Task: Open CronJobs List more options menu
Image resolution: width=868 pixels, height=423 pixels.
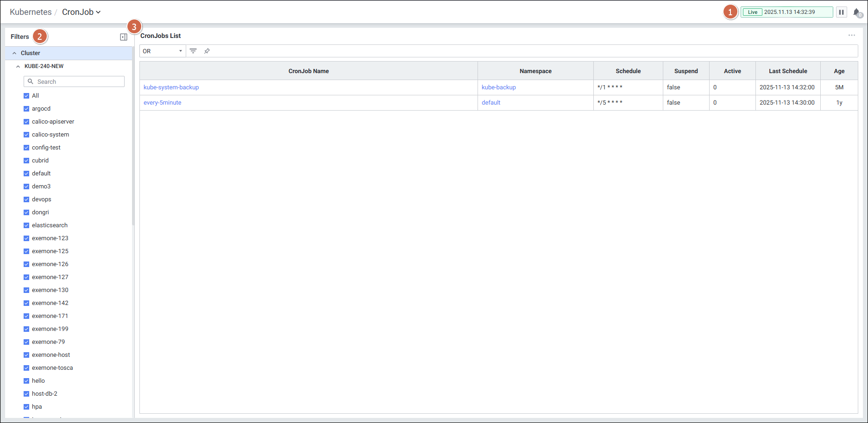Action: point(851,36)
